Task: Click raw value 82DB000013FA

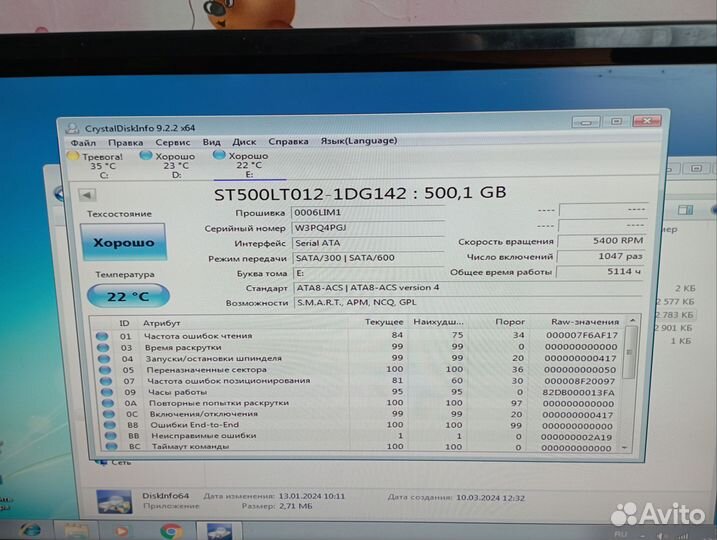Action: (578, 393)
